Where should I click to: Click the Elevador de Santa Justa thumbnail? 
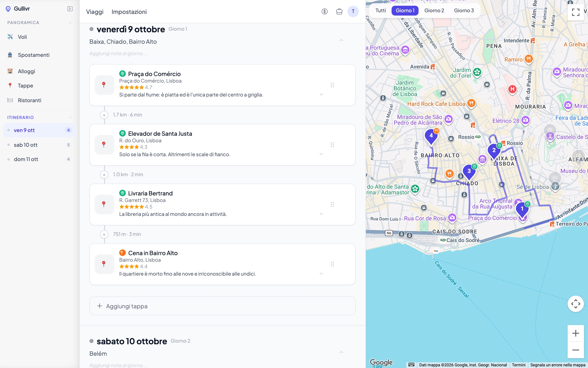pos(104,145)
